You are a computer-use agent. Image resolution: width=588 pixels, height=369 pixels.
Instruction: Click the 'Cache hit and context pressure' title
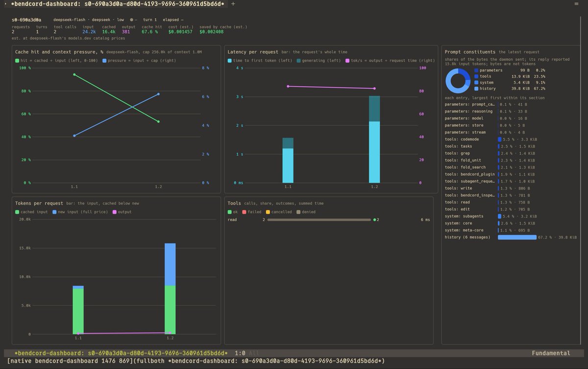[x=59, y=51]
